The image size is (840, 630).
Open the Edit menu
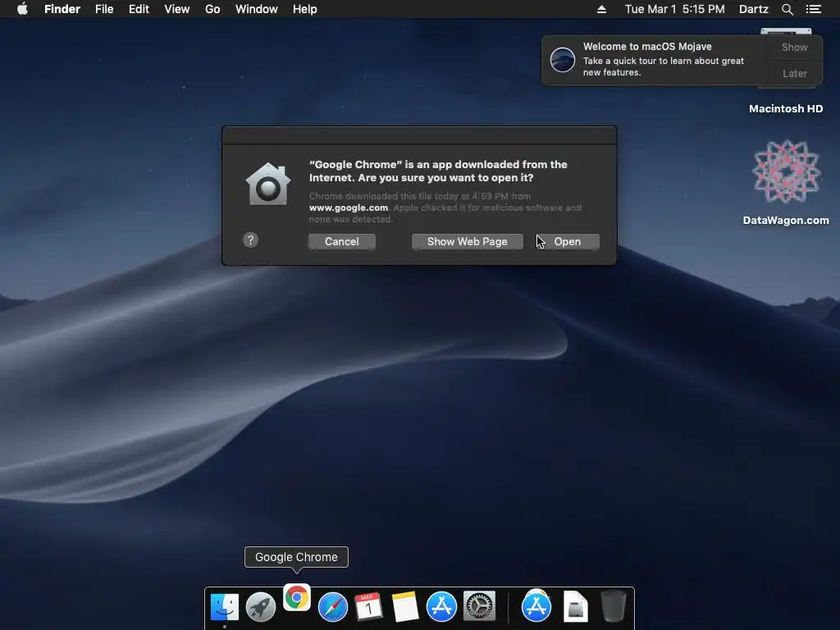click(139, 9)
